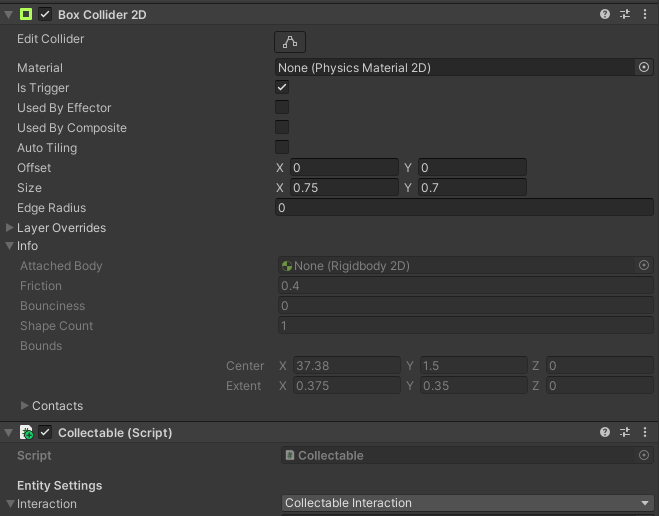Open Physics Material 2D object picker
659x516 pixels.
click(x=644, y=67)
